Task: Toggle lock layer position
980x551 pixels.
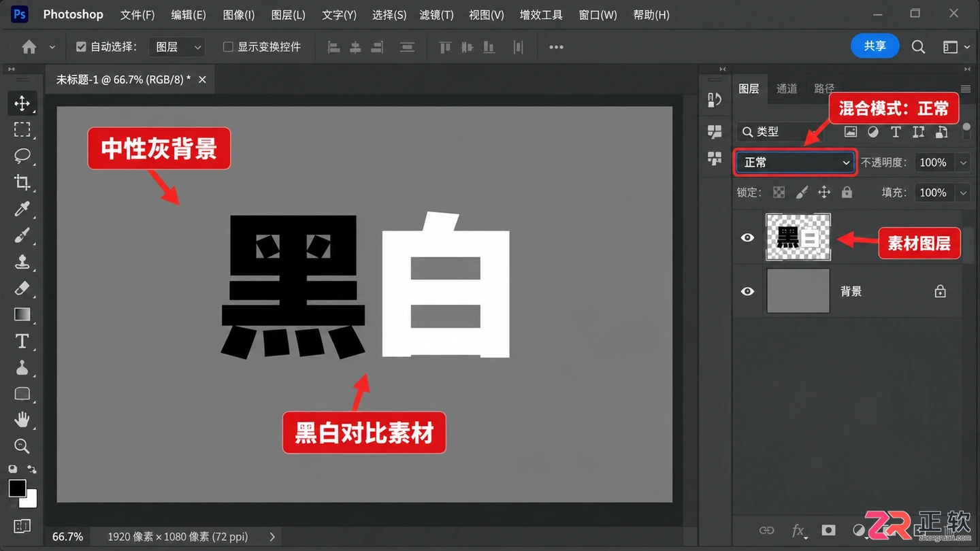Action: (824, 193)
